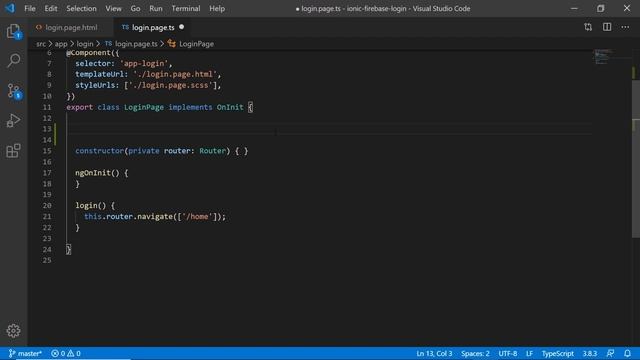Select the login.page.ts tab
Screen dimensions: 640x360
(x=153, y=27)
